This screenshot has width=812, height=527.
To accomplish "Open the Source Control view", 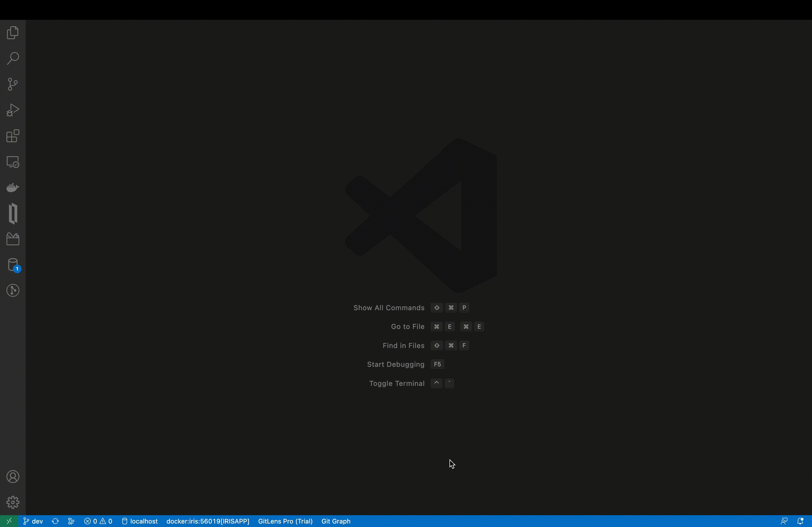I will tap(13, 84).
